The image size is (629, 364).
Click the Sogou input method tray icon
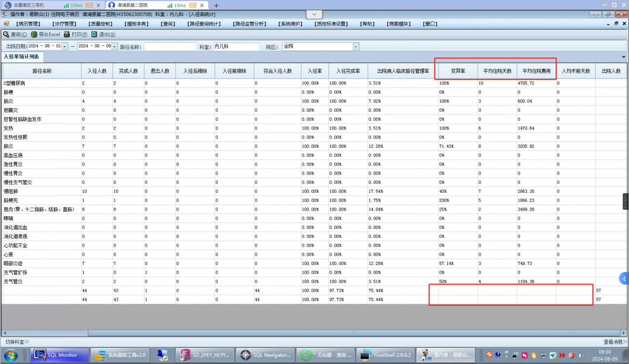pyautogui.click(x=489, y=355)
